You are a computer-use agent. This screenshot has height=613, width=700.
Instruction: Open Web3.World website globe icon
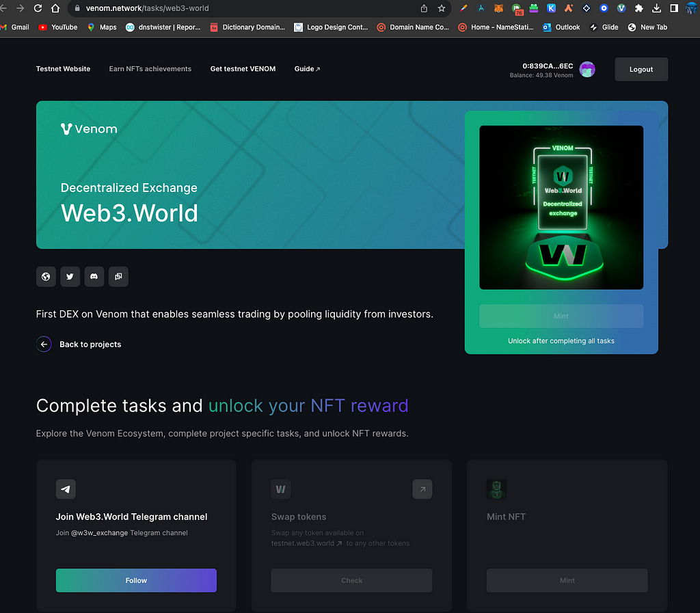[46, 277]
